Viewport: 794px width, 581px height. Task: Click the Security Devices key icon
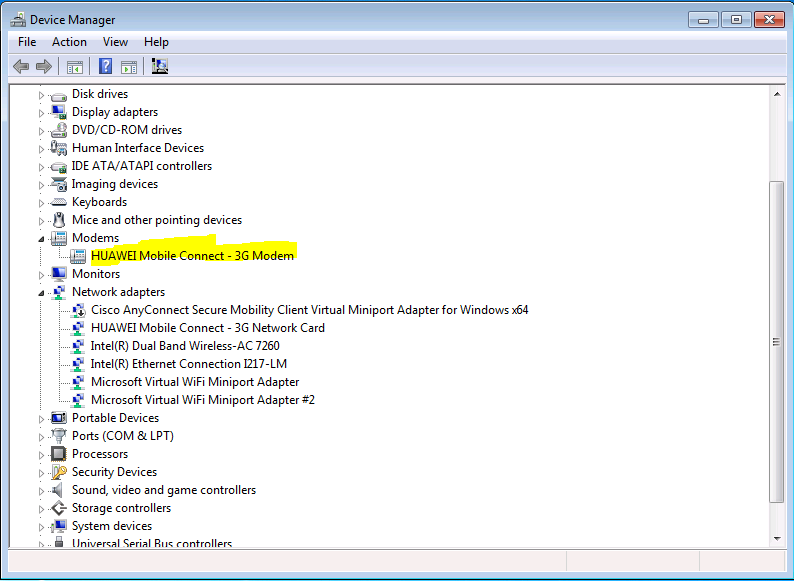(59, 472)
